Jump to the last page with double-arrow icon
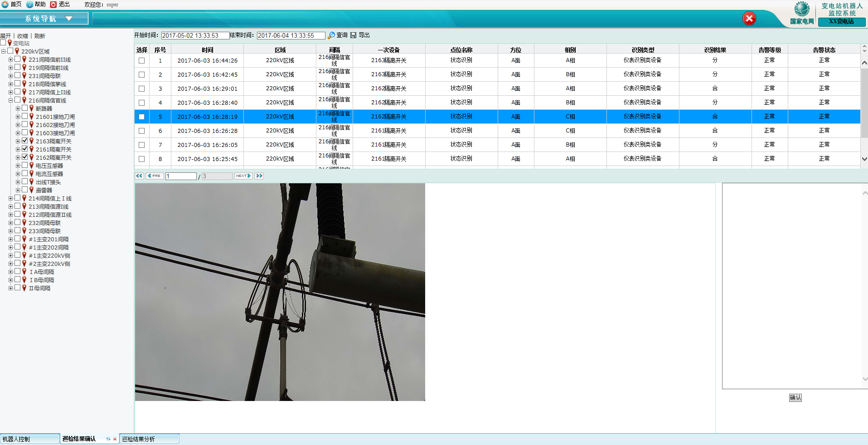Image resolution: width=868 pixels, height=445 pixels. tap(259, 176)
